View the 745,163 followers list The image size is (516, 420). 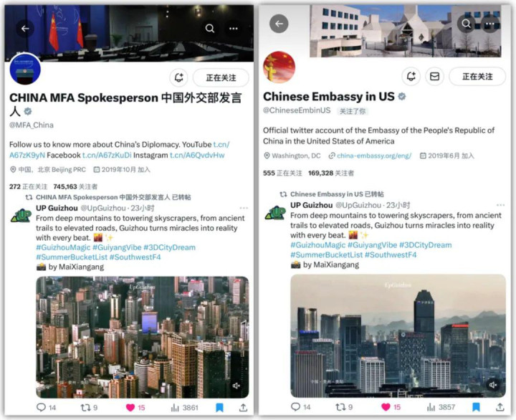tap(75, 186)
